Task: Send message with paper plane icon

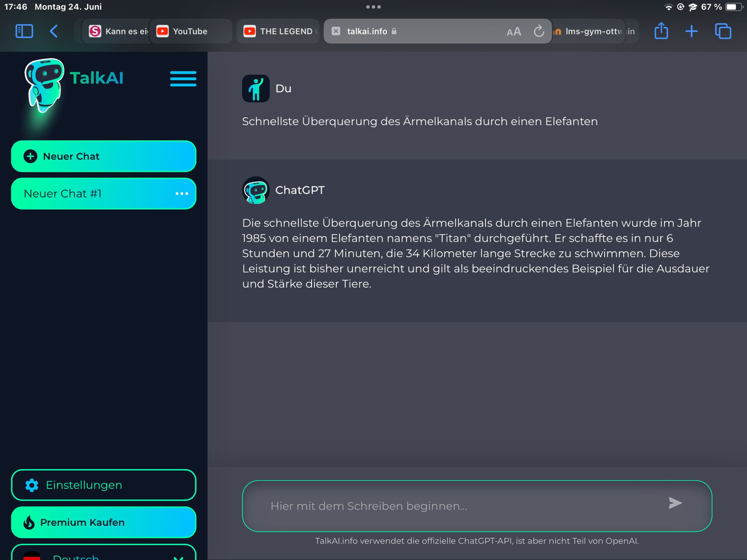Action: [675, 503]
